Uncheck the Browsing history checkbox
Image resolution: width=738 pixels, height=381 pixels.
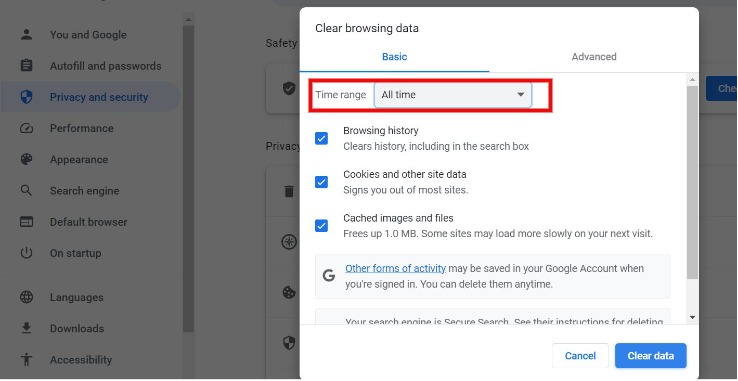321,138
